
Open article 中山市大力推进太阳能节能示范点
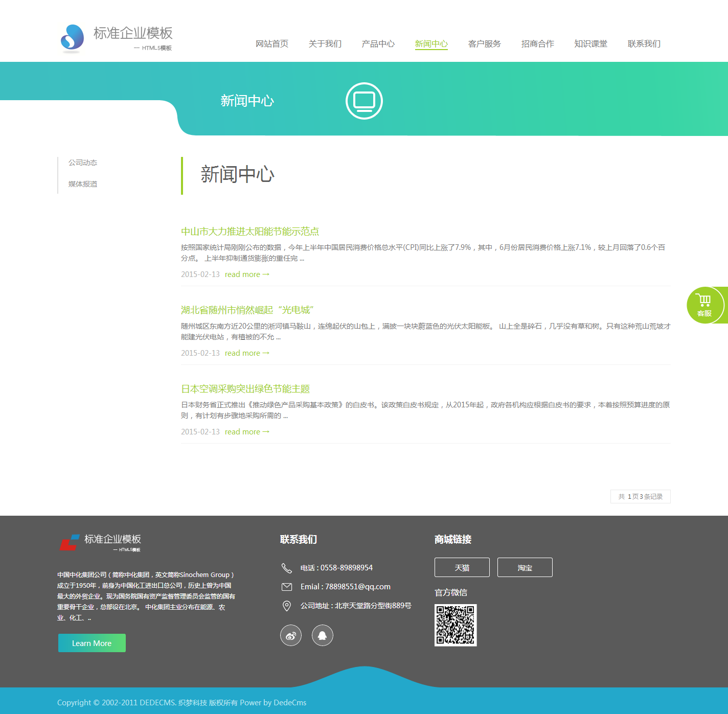250,232
